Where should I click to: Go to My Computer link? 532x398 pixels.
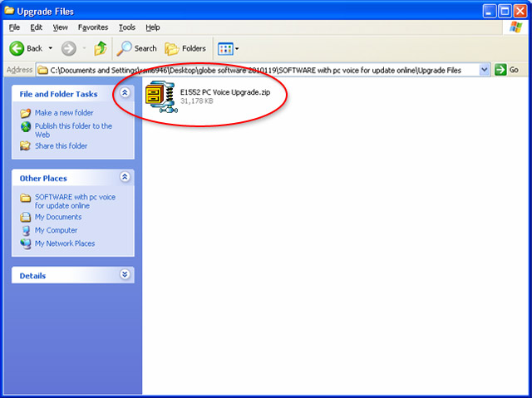point(56,230)
